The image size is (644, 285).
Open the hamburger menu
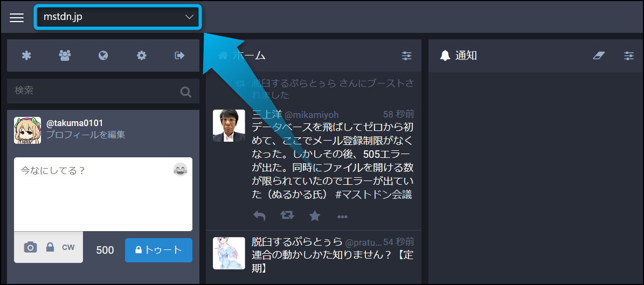click(17, 17)
